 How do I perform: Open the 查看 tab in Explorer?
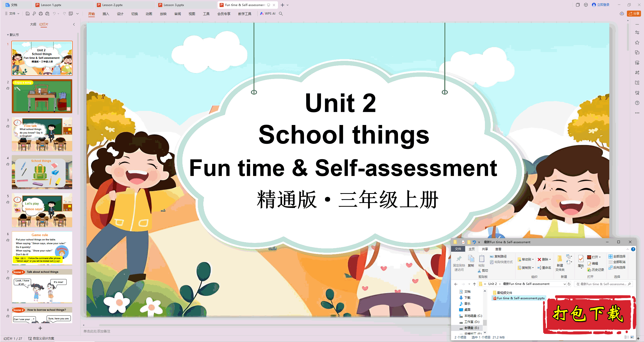[x=498, y=249]
